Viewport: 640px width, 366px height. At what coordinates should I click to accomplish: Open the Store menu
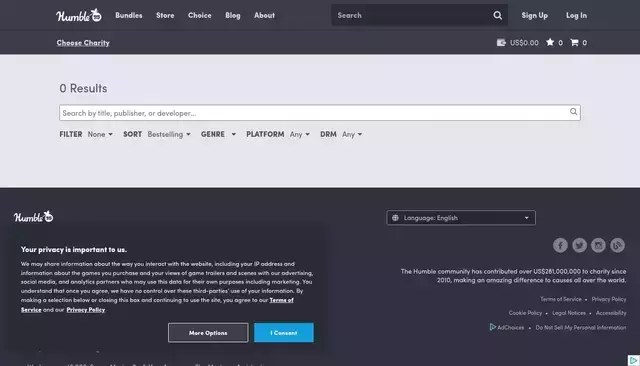165,16
